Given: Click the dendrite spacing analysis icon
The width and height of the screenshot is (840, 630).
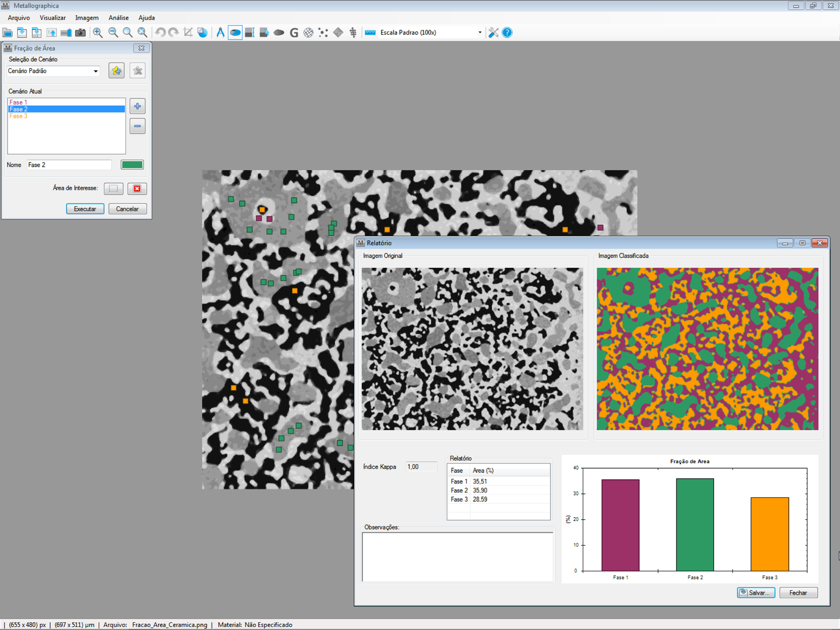Looking at the screenshot, I should (353, 32).
